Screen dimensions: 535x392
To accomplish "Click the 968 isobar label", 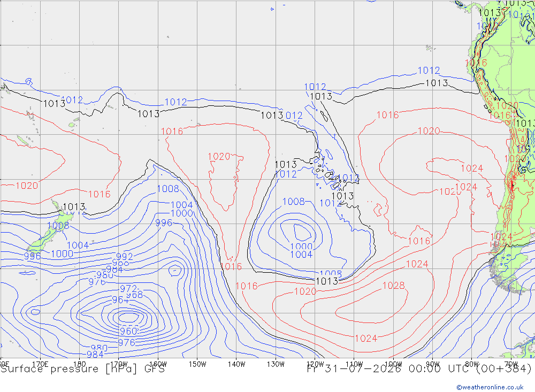I will point(134,295).
